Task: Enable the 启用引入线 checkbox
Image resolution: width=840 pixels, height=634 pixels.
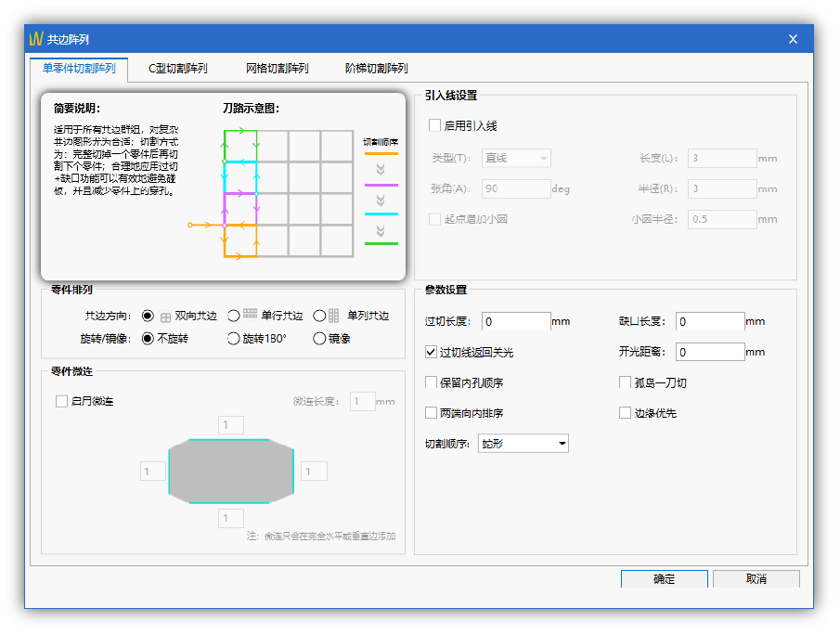Action: coord(434,125)
